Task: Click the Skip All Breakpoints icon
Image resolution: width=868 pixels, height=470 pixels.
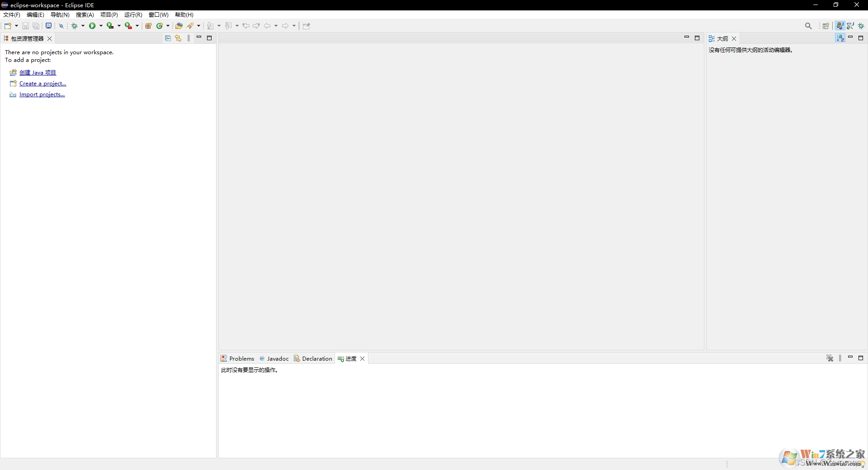Action: [x=61, y=26]
